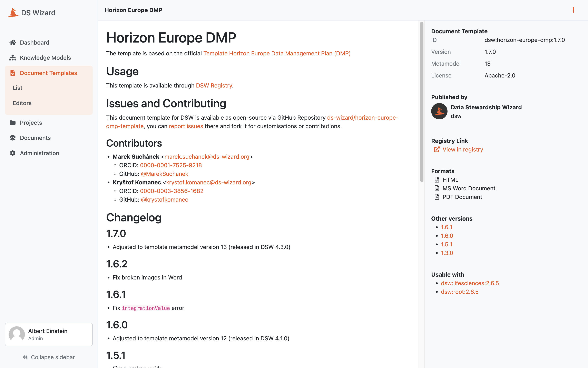Open Template Horizon Europe Data Management Plan link

coord(277,53)
